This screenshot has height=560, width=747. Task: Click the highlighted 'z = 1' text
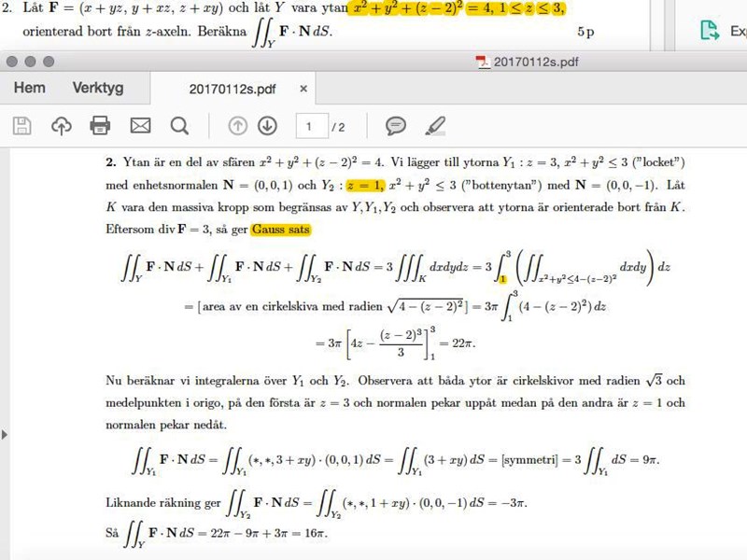(363, 186)
